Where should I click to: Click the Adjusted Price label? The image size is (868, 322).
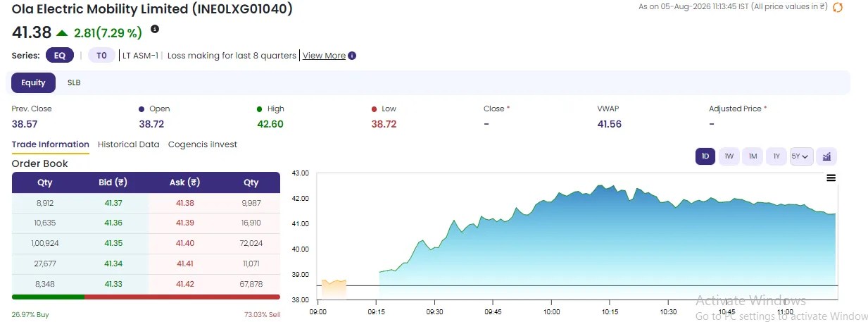click(x=735, y=109)
